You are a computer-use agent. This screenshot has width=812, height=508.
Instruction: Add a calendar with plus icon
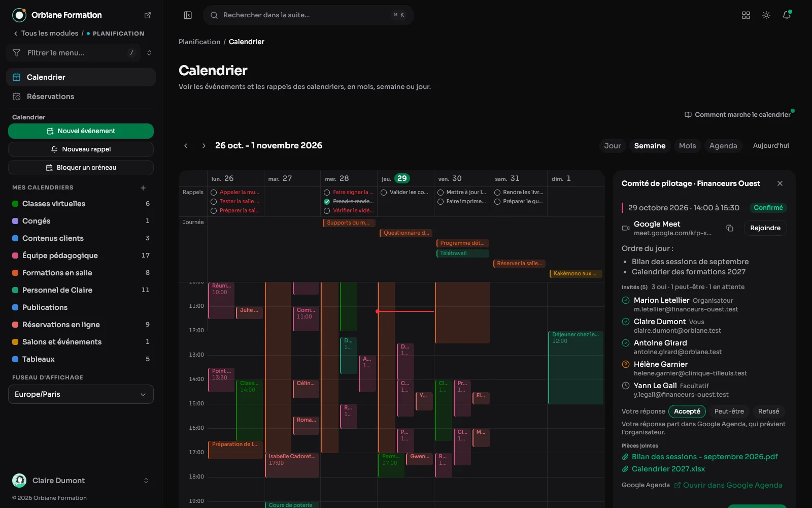point(143,188)
